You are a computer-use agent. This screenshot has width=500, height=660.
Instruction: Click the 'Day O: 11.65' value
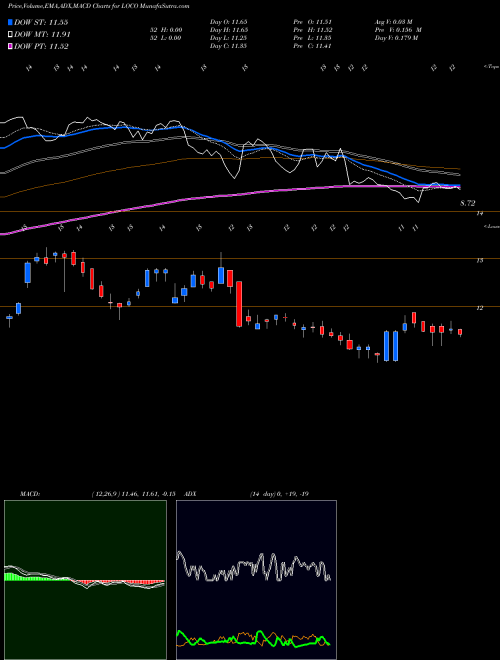[229, 22]
